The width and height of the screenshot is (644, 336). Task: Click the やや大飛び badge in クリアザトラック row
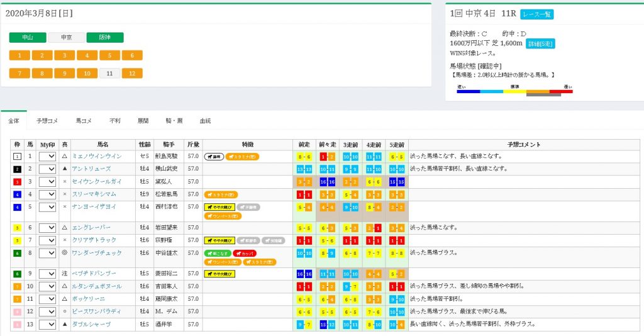219,240
